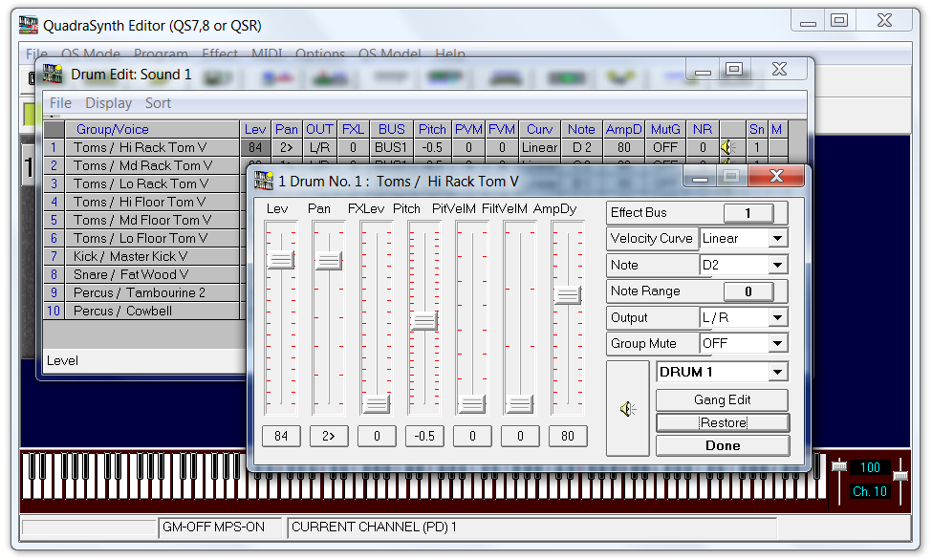The image size is (932, 560).
Task: Click the Pitch slider handle
Action: point(423,322)
